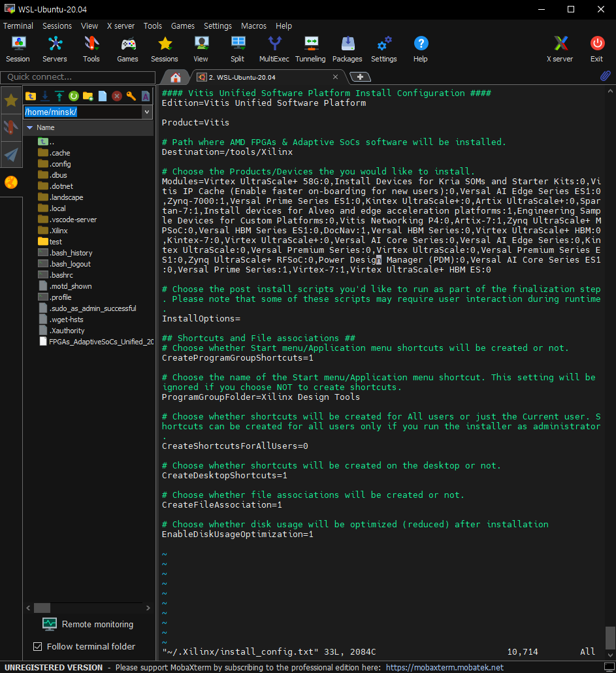Delete selected file with the red X icon
This screenshot has width=616, height=673.
(x=117, y=96)
